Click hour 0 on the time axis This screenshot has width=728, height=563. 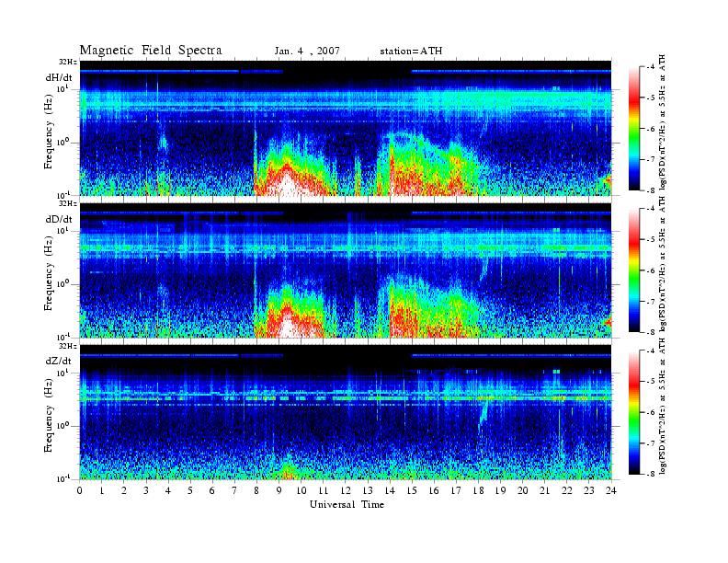[80, 491]
